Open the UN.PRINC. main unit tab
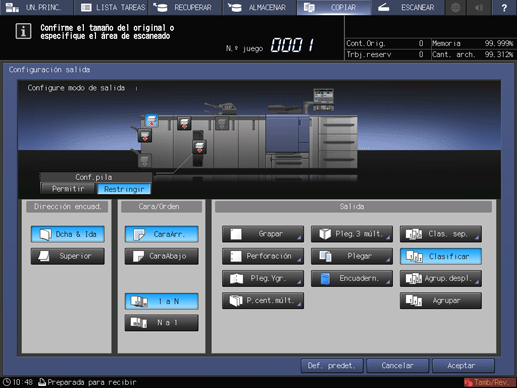The width and height of the screenshot is (517, 388). pos(36,7)
